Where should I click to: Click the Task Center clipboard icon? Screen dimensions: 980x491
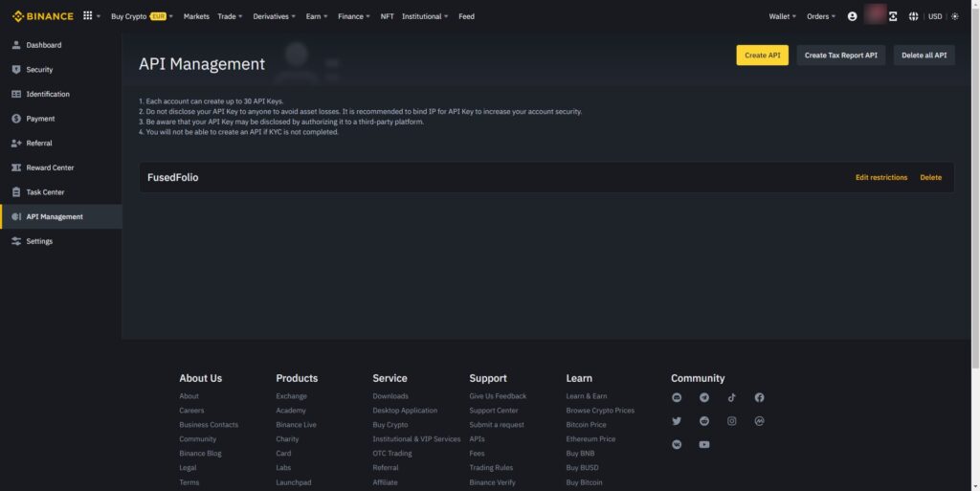[16, 191]
